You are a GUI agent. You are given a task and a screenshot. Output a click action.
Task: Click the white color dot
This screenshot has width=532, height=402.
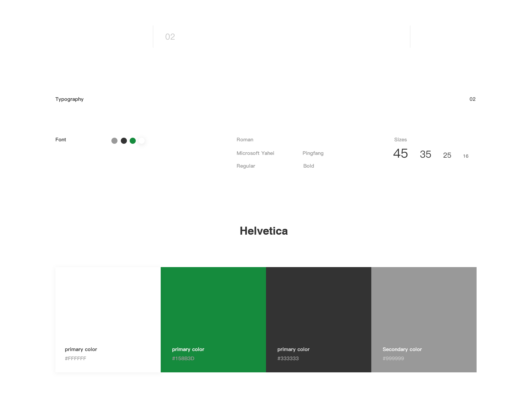(142, 141)
